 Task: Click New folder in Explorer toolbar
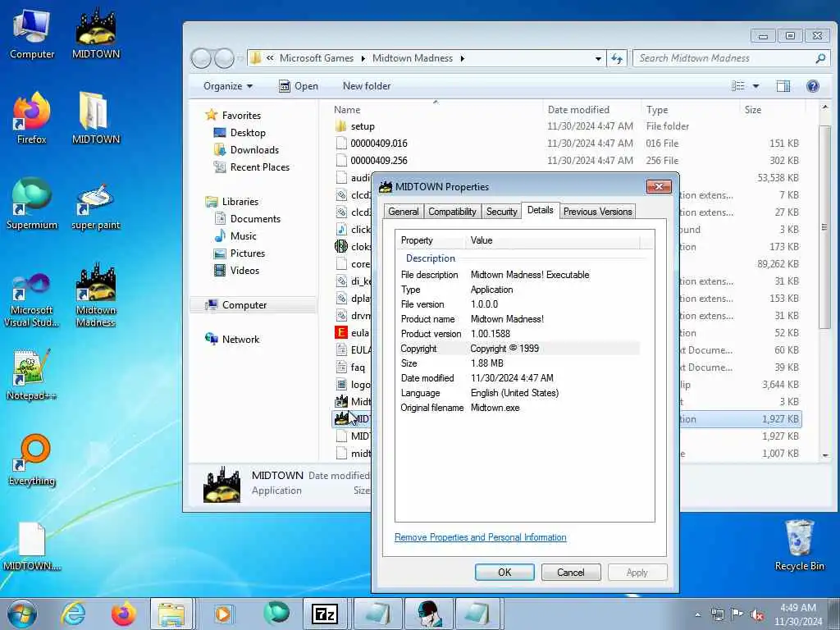coord(367,86)
